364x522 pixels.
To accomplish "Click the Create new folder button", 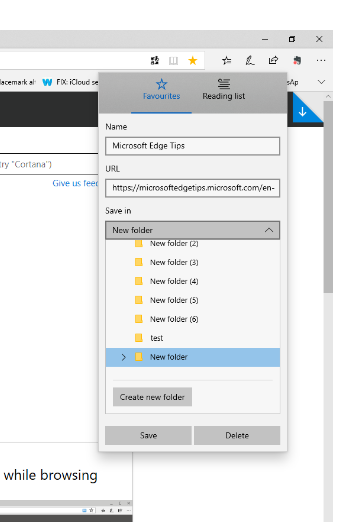I will click(152, 397).
